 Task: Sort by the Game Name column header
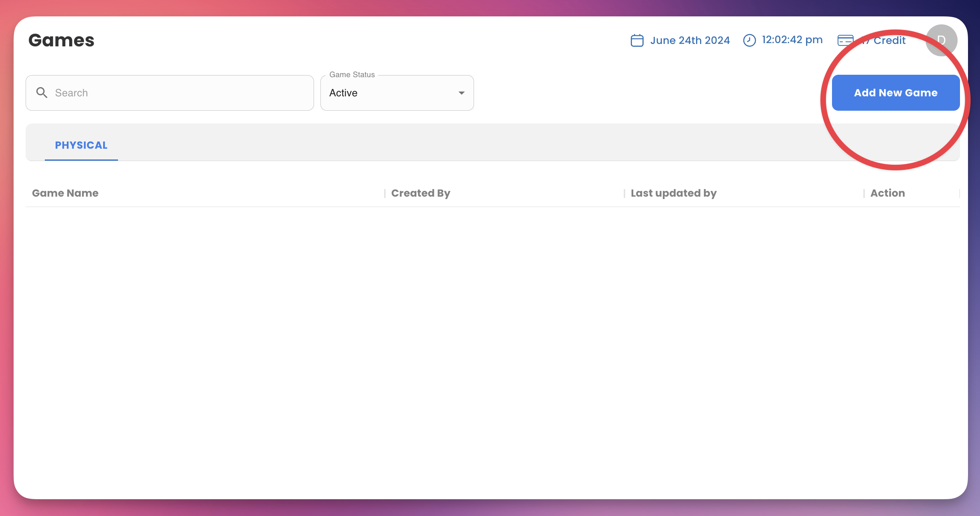[65, 193]
